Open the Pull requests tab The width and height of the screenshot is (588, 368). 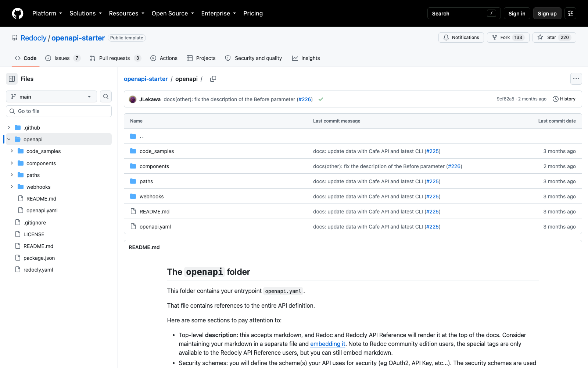click(115, 58)
